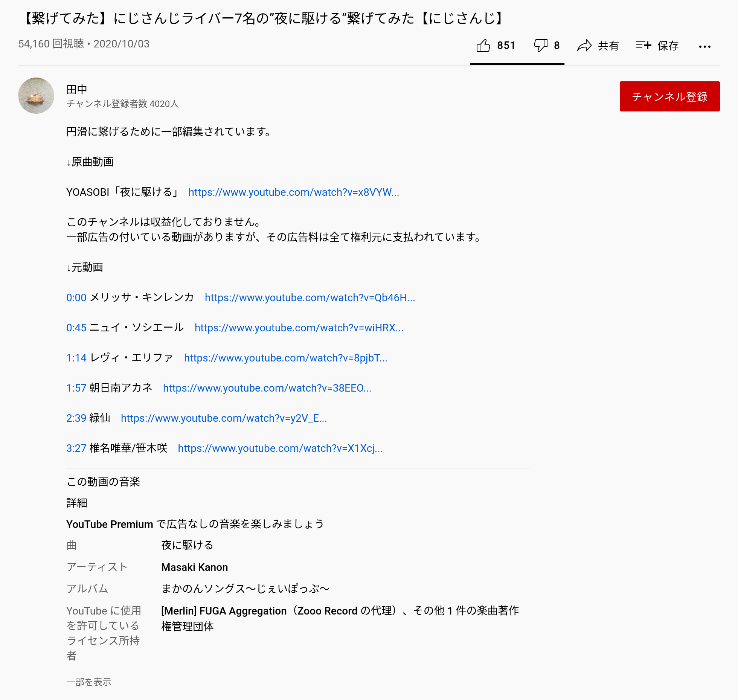Open the 緑仙 source video link
The image size is (738, 700).
[x=224, y=418]
